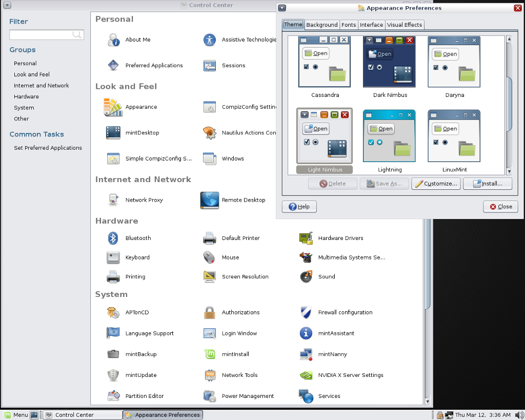This screenshot has height=420, width=525.
Task: Open the Appearance Preferences window menu arrow
Action: point(282,8)
